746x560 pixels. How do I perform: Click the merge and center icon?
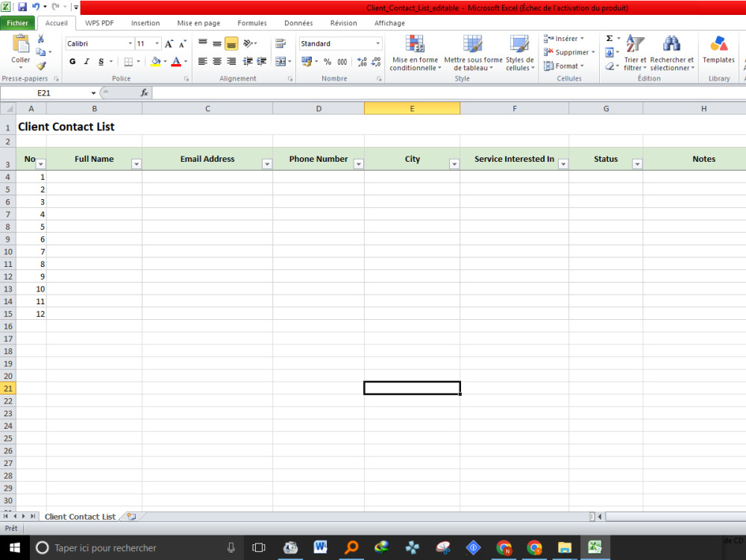click(x=280, y=61)
